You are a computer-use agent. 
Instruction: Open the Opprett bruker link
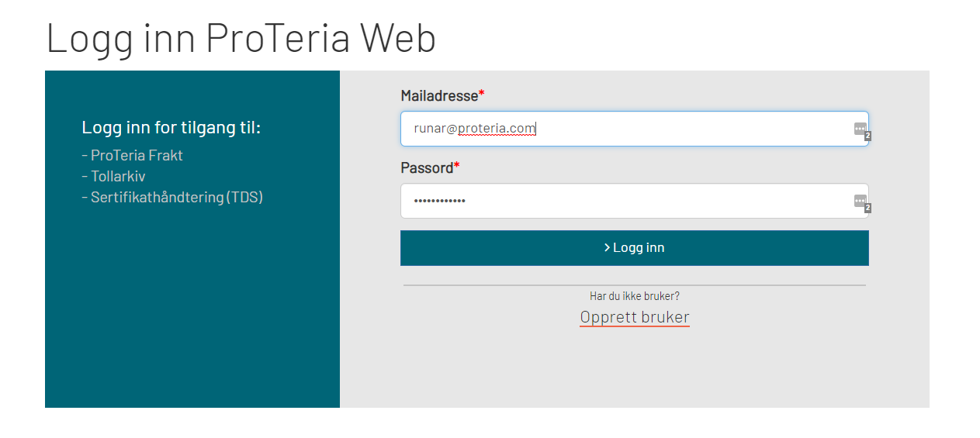coord(634,317)
